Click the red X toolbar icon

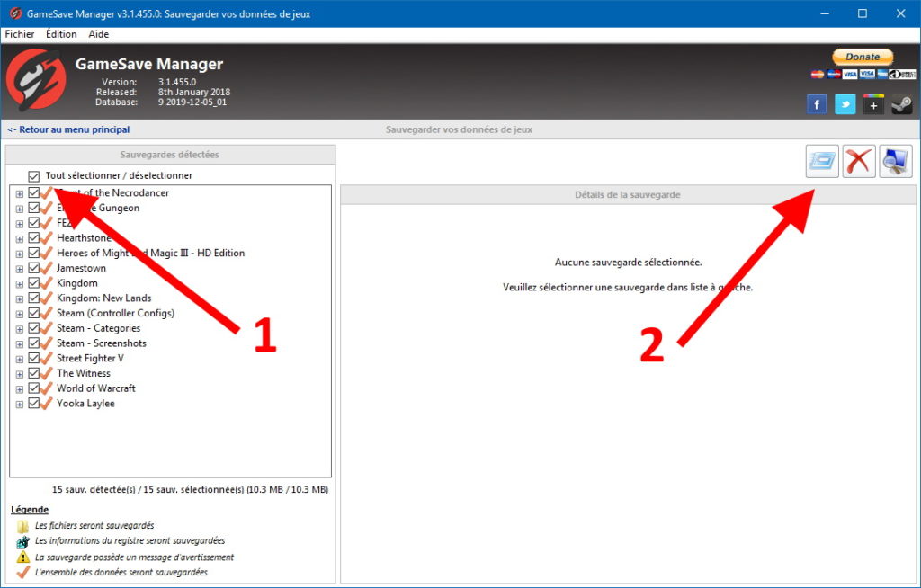point(859,161)
